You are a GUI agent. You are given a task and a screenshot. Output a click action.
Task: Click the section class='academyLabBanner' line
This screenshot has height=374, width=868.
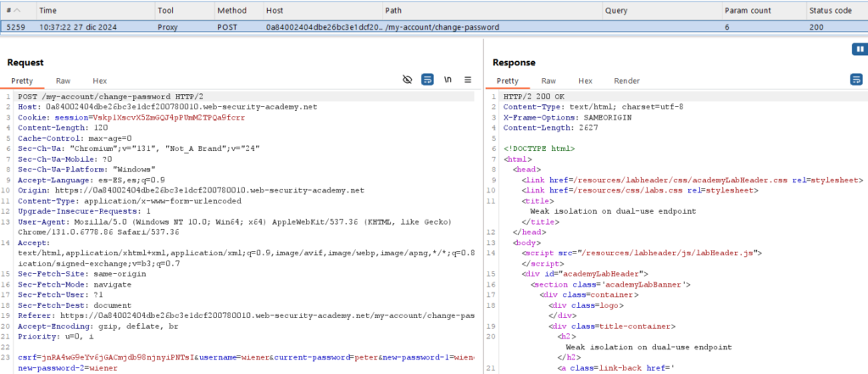pyautogui.click(x=610, y=284)
